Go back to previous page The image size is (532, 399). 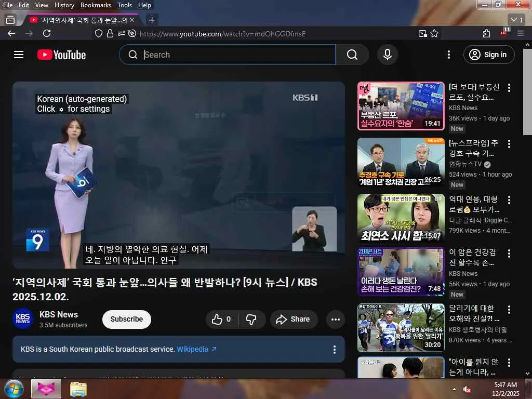pyautogui.click(x=11, y=33)
